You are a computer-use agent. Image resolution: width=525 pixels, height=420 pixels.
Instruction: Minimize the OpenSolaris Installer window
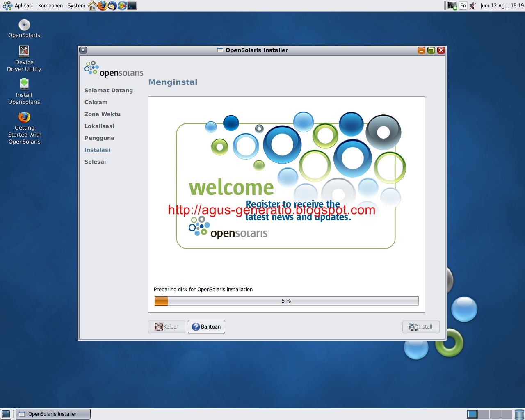point(421,50)
